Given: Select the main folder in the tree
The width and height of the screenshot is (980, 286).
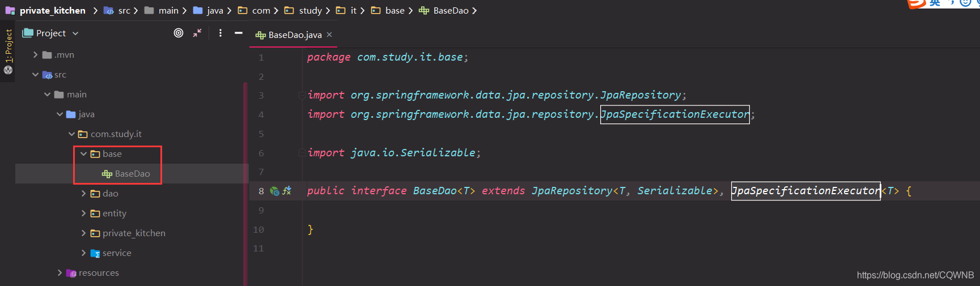Looking at the screenshot, I should pos(131,95).
